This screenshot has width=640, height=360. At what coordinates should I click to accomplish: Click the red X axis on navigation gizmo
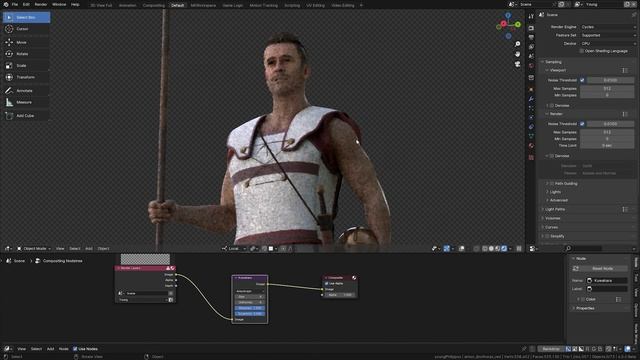pos(504,24)
